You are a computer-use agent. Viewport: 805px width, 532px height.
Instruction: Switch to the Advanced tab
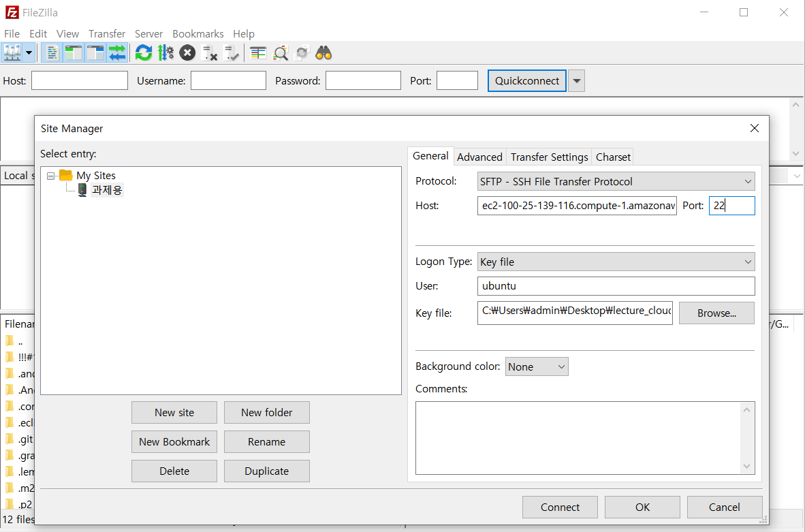pyautogui.click(x=480, y=157)
